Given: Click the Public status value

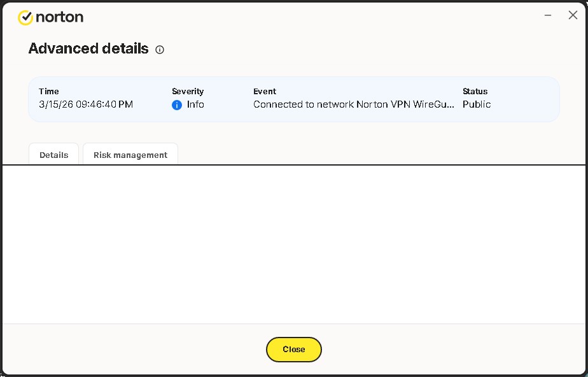Looking at the screenshot, I should click(x=477, y=104).
